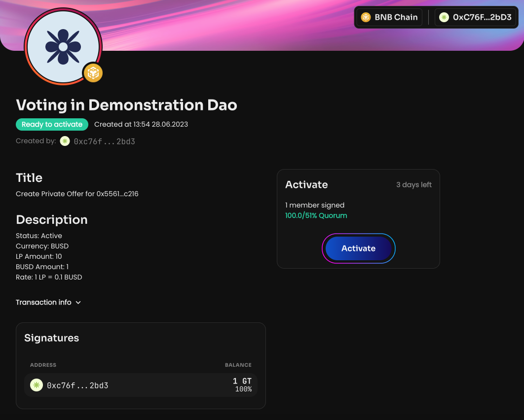Click the 'Voting in Demonstration Dao' heading
The width and height of the screenshot is (524, 420).
[x=126, y=105]
